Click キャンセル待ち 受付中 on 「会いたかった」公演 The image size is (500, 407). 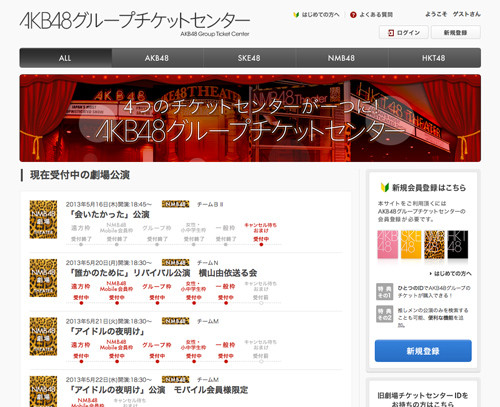tap(261, 233)
